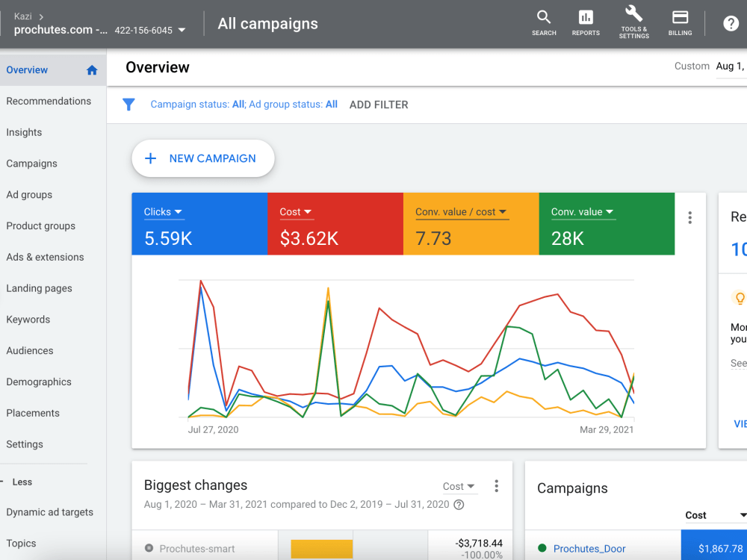This screenshot has width=747, height=560.
Task: Click the 5.59K clicks value
Action: pos(168,239)
